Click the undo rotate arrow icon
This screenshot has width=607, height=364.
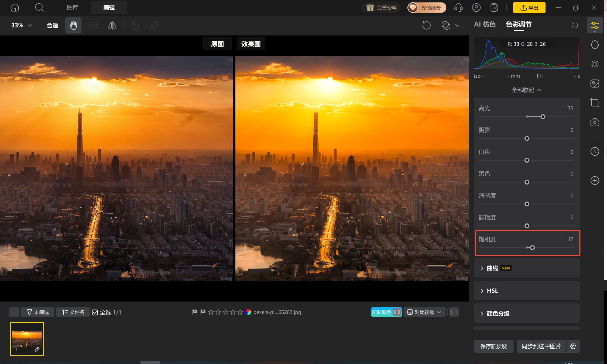coord(426,25)
